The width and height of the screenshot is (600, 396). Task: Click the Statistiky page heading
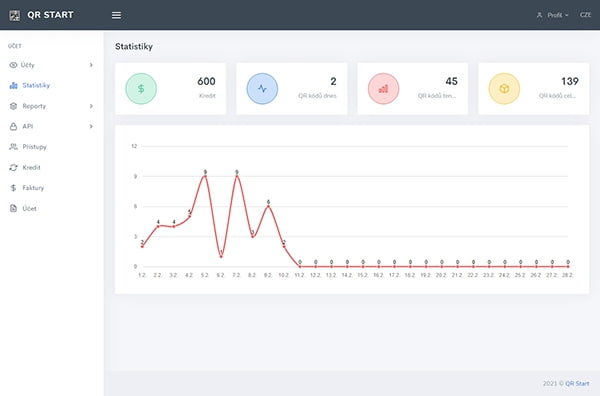point(134,47)
